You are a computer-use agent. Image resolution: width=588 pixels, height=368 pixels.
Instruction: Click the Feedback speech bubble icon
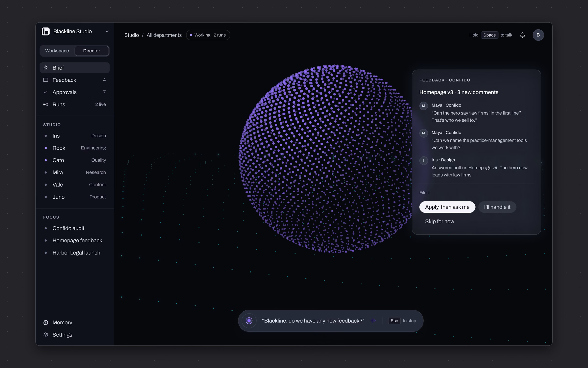[x=46, y=80]
